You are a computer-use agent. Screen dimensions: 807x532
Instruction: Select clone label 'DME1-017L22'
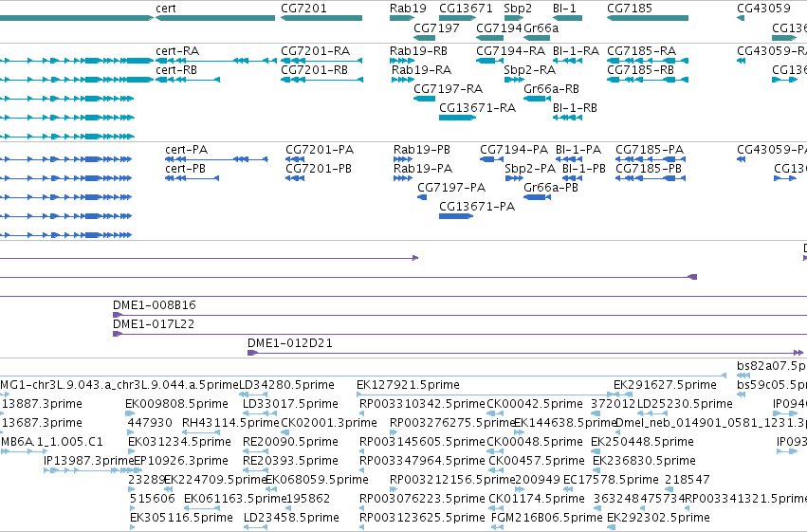click(x=154, y=324)
